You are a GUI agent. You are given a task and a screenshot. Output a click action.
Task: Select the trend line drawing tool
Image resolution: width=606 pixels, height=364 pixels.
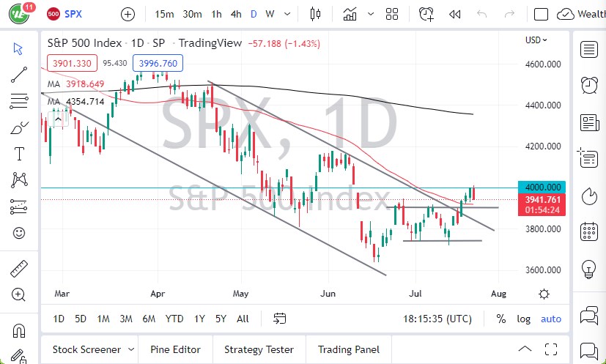[x=19, y=75]
